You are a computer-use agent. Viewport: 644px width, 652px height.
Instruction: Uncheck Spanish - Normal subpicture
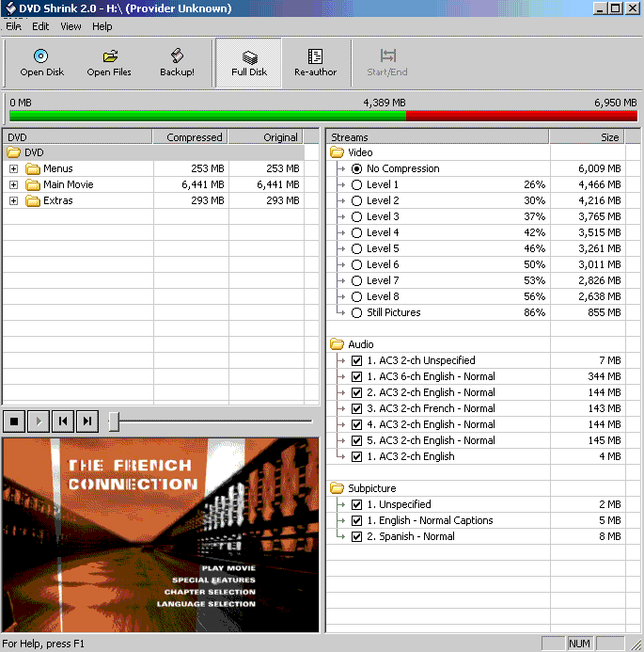pyautogui.click(x=356, y=536)
